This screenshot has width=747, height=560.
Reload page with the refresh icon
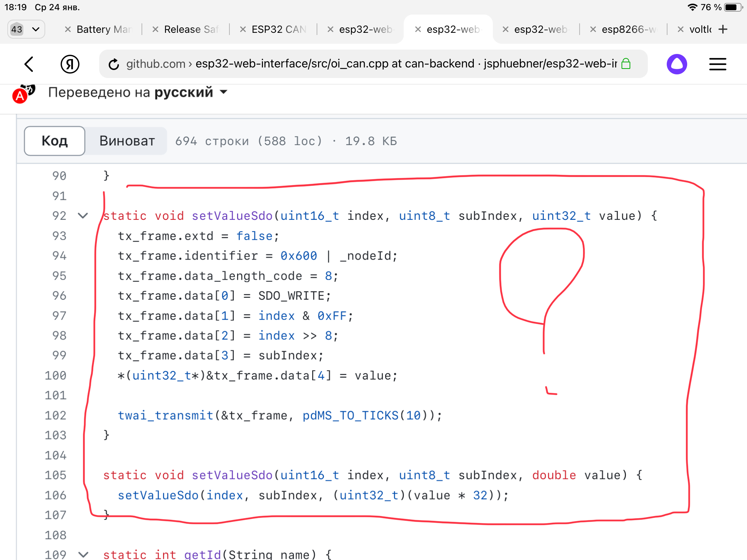tap(114, 64)
